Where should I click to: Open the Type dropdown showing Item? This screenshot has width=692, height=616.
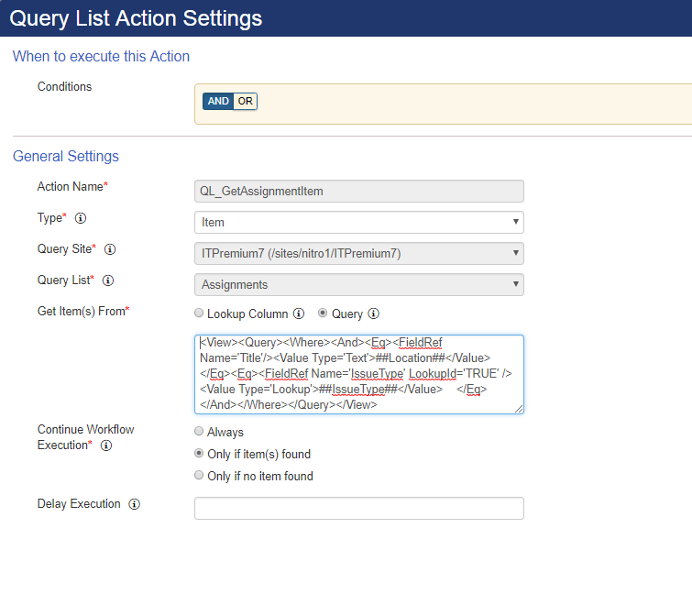[x=358, y=222]
